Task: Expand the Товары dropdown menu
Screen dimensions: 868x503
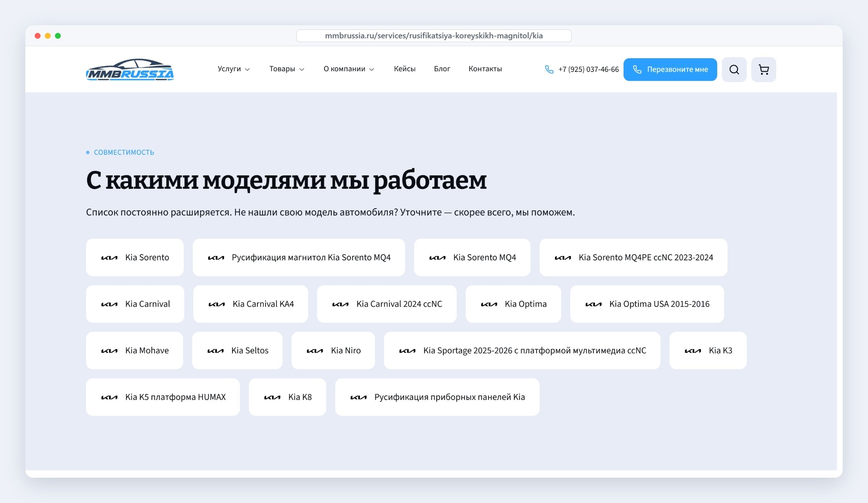Action: (x=287, y=69)
